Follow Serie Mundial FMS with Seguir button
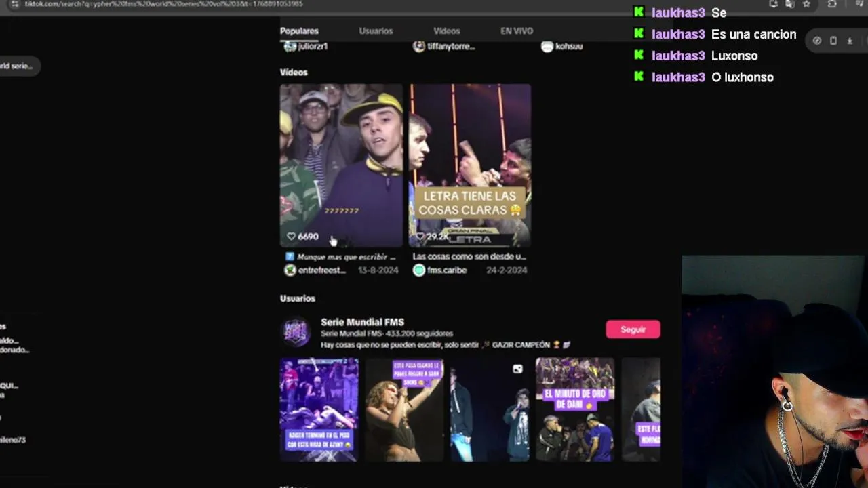The height and width of the screenshot is (488, 868). (x=633, y=329)
